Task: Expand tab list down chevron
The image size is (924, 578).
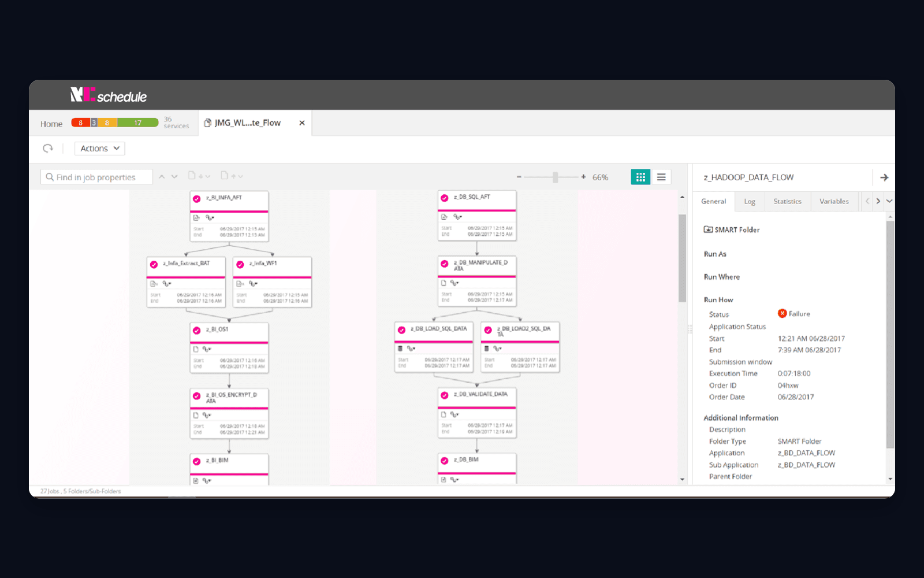Action: point(889,201)
